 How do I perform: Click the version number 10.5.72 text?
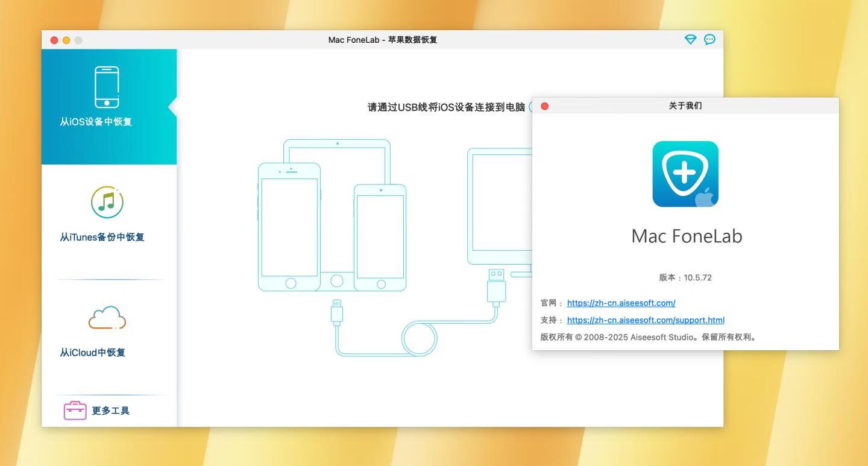[697, 278]
